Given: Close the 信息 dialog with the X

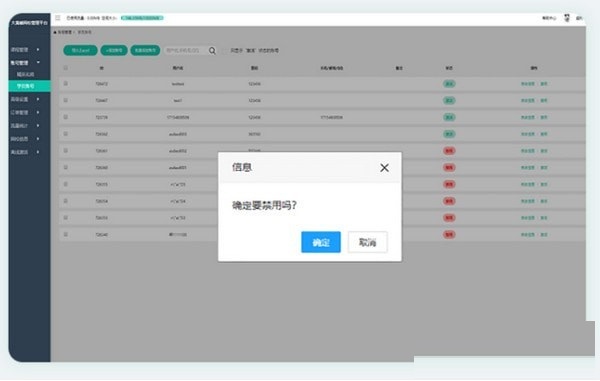Looking at the screenshot, I should (x=384, y=168).
